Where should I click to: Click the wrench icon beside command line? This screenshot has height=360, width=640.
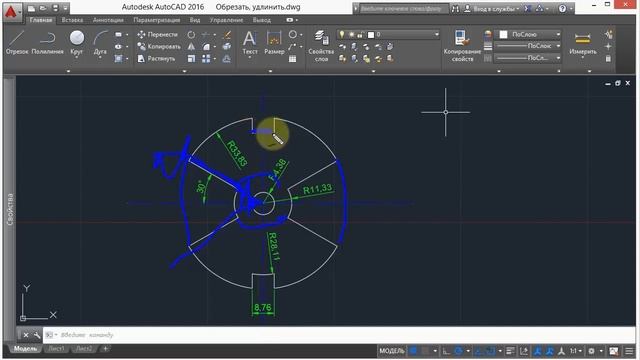[x=37, y=335]
